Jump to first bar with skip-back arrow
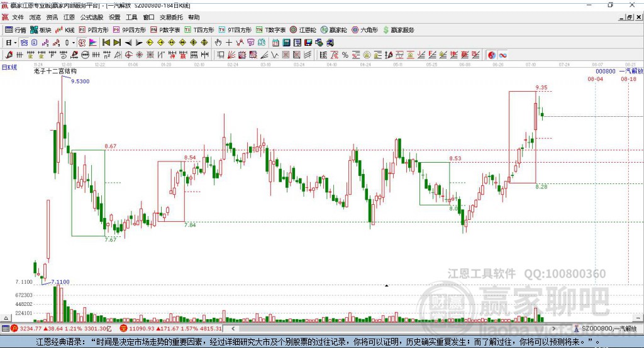Image resolution: width=644 pixels, height=348 pixels. point(106,42)
